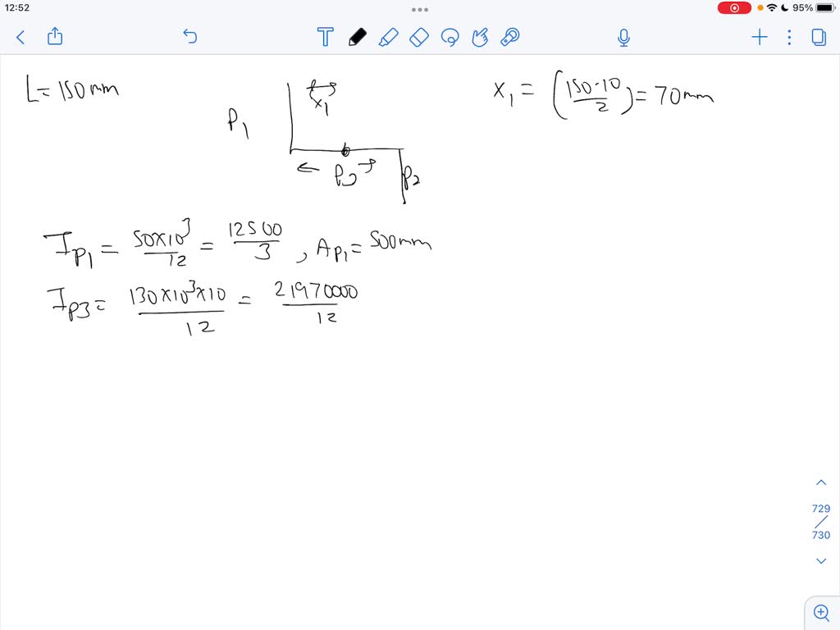The width and height of the screenshot is (840, 630).
Task: Tap the multitasking ellipsis handle at top center
Action: click(x=419, y=9)
